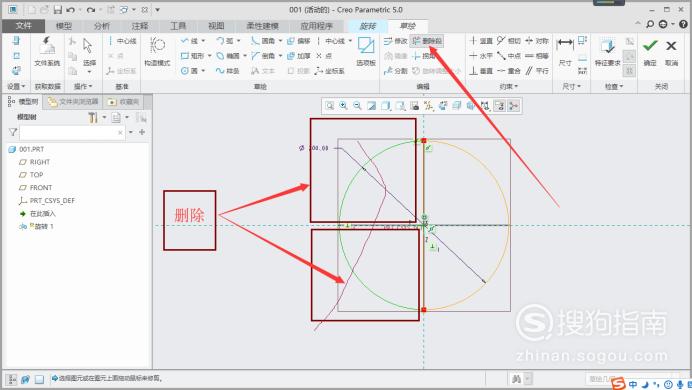Viewport: 692px width, 390px height.
Task: Apply the 平行 (Parallel) constraint
Action: [x=536, y=71]
